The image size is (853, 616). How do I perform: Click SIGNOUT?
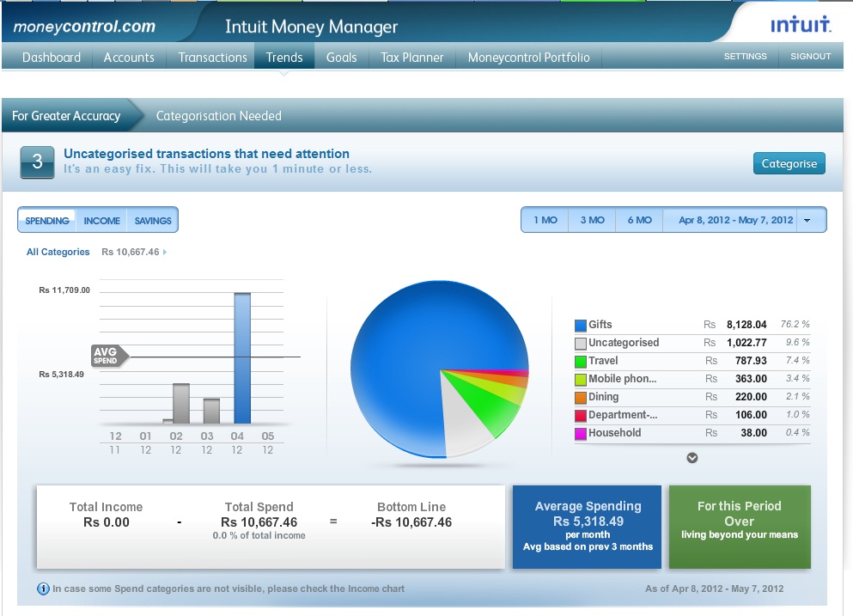point(811,56)
